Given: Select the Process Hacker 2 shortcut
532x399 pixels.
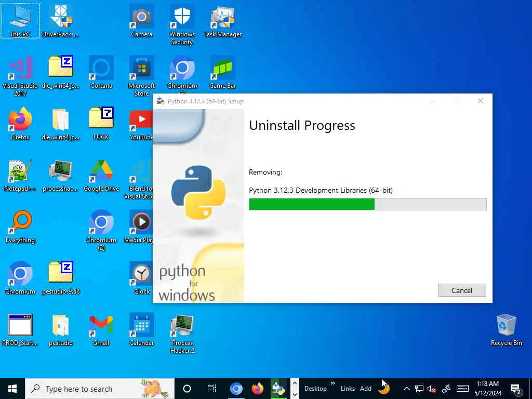Looking at the screenshot, I should 182,334.
